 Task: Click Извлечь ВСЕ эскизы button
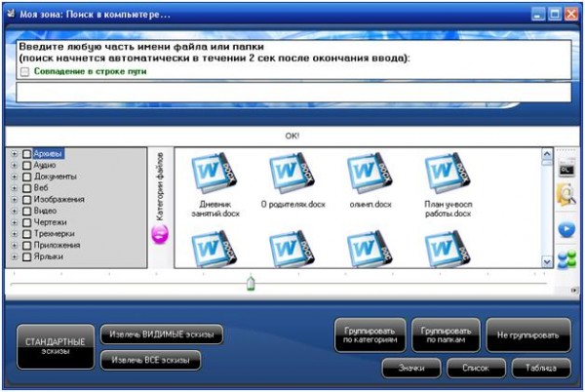[x=150, y=360]
